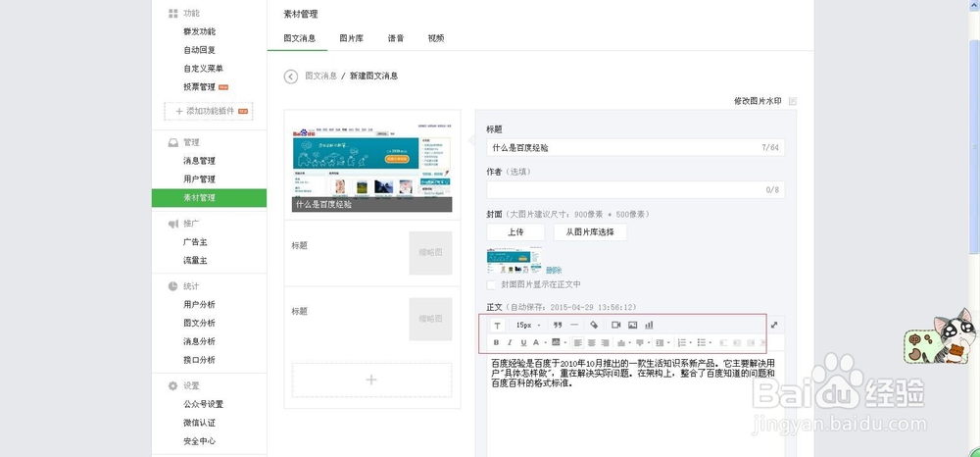Apply underline formatting

click(x=523, y=342)
